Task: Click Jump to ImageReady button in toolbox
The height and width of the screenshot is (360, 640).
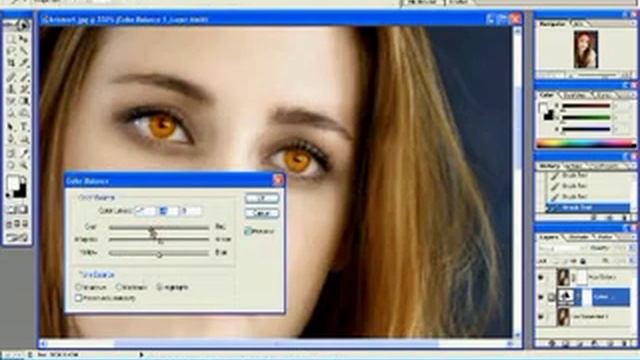Action: 17,238
